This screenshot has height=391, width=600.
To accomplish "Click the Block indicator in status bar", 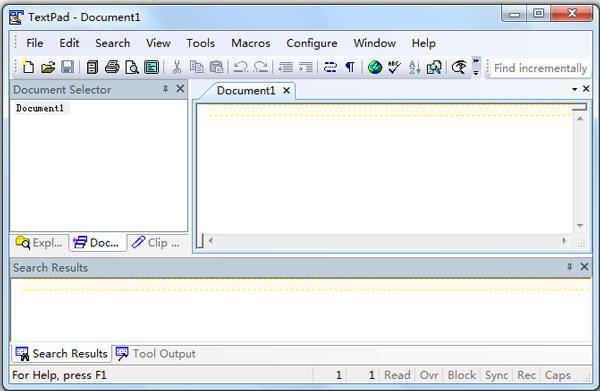I will click(462, 375).
